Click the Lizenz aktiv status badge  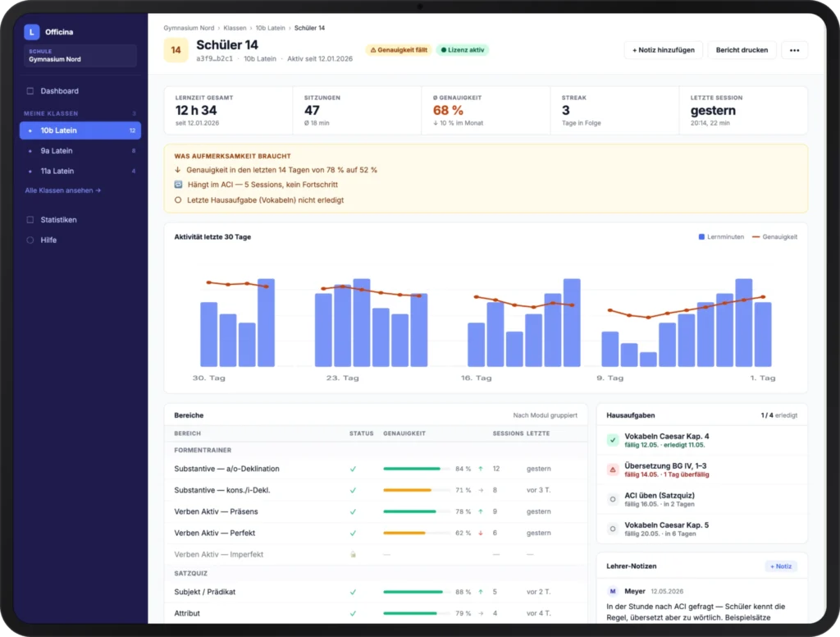[x=463, y=50]
